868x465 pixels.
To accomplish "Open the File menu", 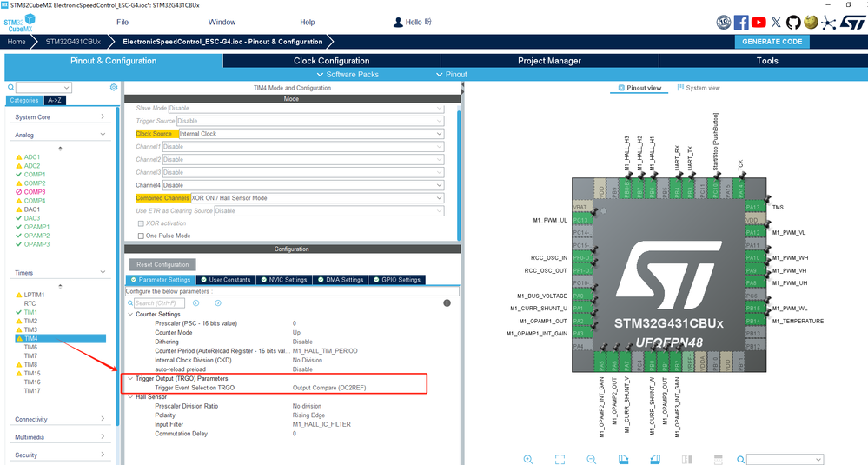I will pyautogui.click(x=123, y=22).
